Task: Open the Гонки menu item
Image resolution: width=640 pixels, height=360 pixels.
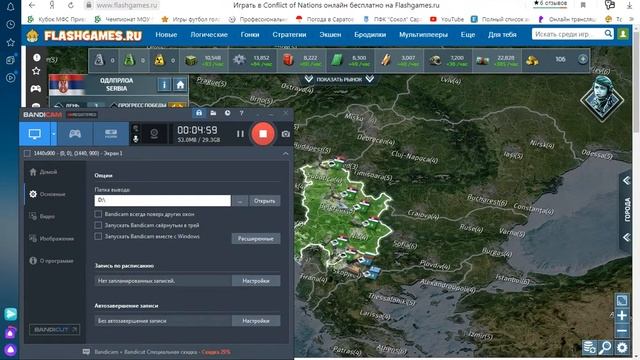Action: [250, 35]
